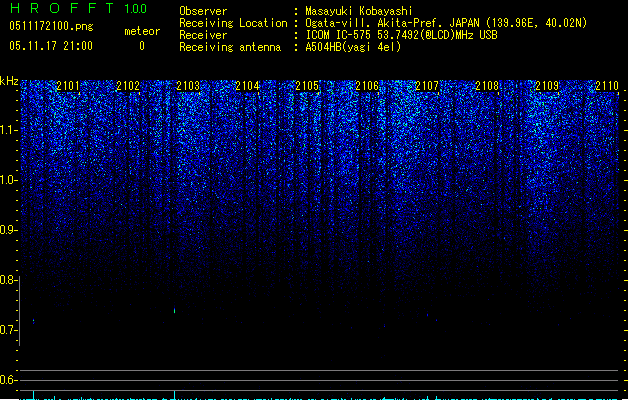Click the Receiving Location label
The height and width of the screenshot is (400, 629).
(x=233, y=23)
